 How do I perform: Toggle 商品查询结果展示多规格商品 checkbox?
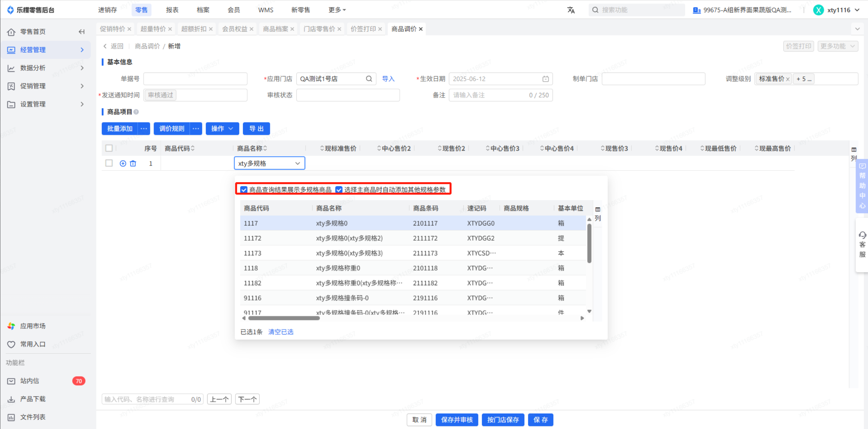click(244, 190)
